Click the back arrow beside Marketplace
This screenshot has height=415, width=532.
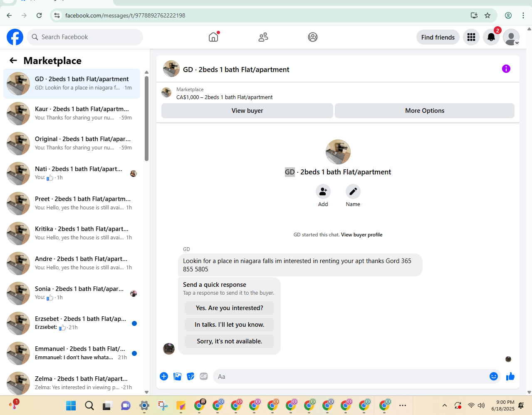[x=13, y=61]
